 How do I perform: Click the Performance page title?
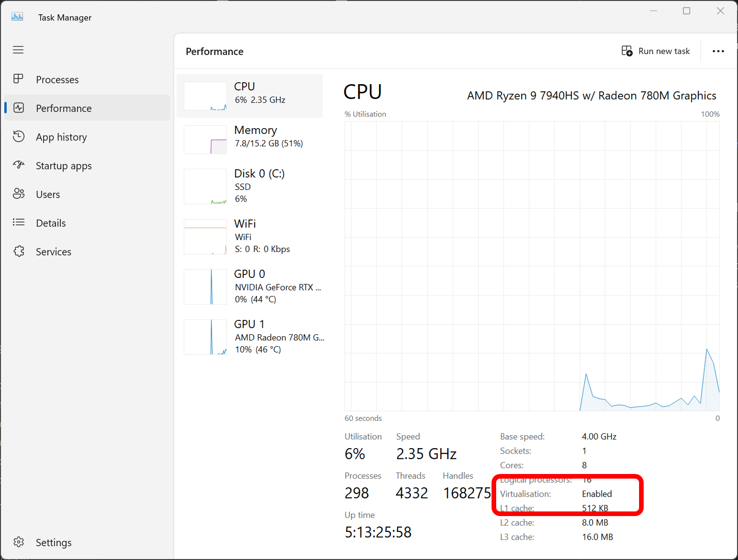215,51
